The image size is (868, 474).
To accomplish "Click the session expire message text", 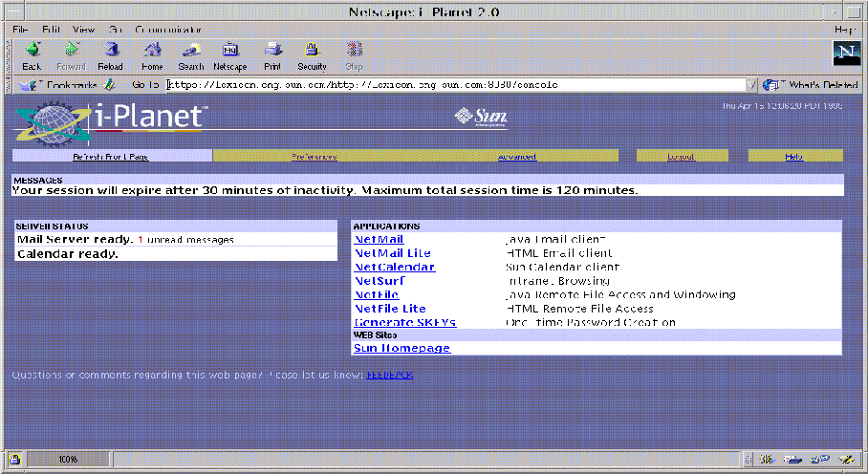I will (x=325, y=190).
